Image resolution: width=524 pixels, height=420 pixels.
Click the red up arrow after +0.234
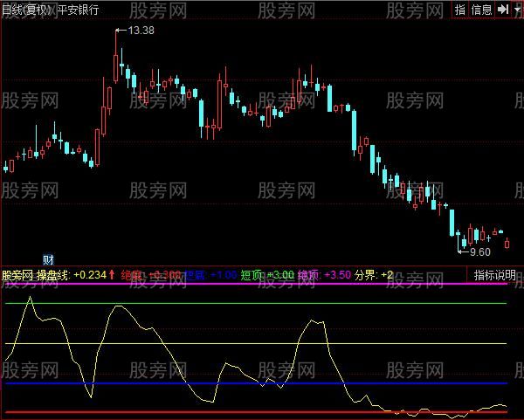(112, 275)
